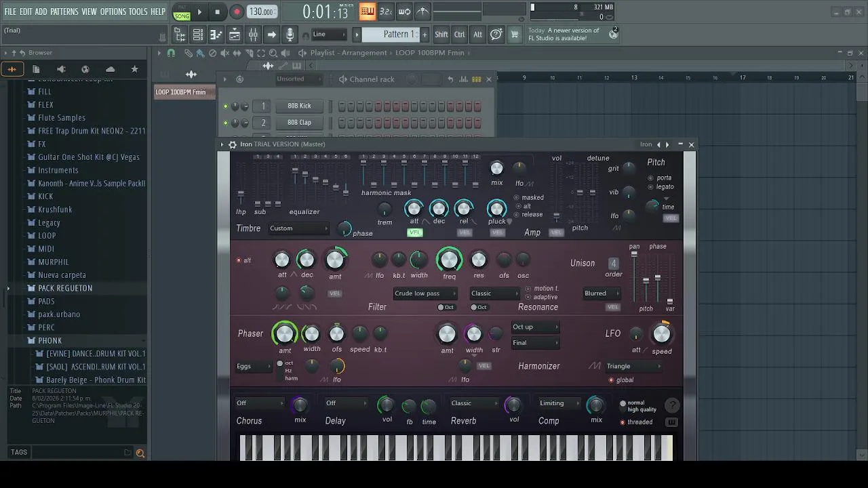868x488 pixels.
Task: Click the 808 Kick channel button
Action: point(299,106)
